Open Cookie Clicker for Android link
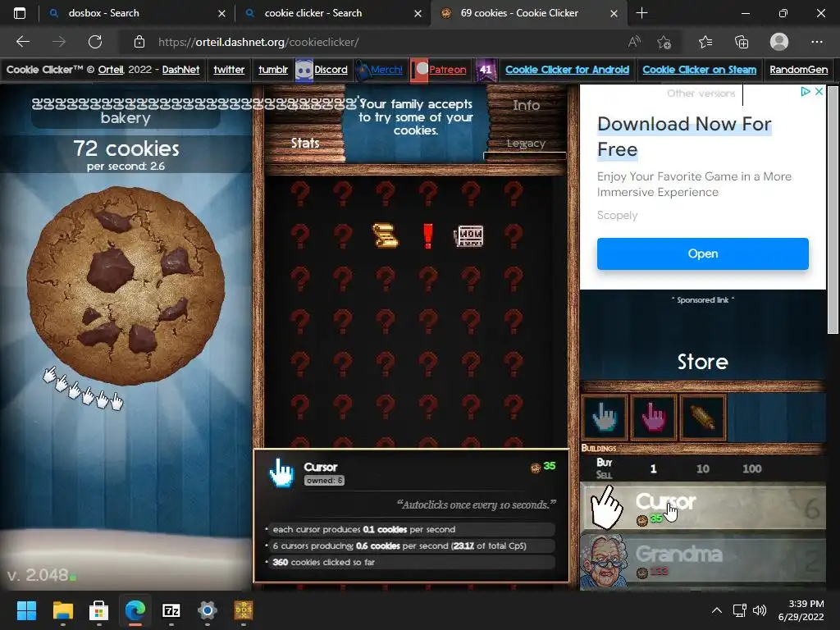Viewport: 840px width, 630px height. pyautogui.click(x=567, y=70)
